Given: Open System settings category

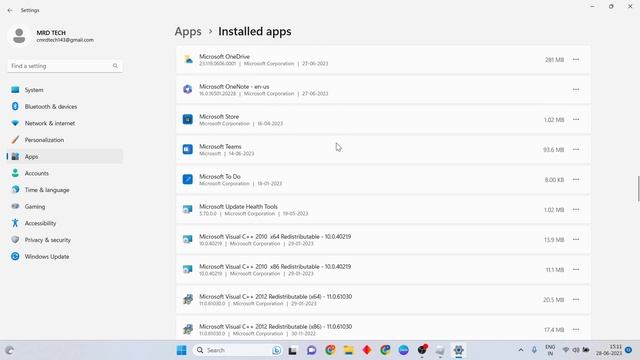Looking at the screenshot, I should (x=65, y=90).
